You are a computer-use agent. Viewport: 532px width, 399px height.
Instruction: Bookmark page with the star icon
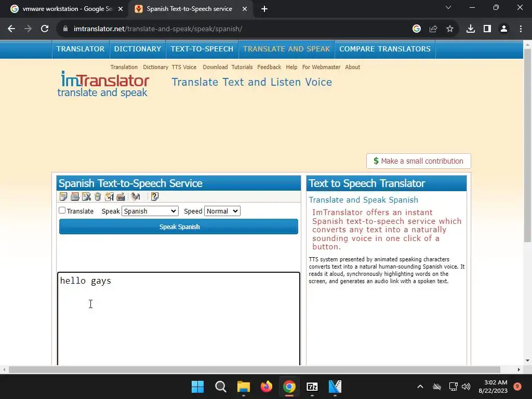[450, 29]
